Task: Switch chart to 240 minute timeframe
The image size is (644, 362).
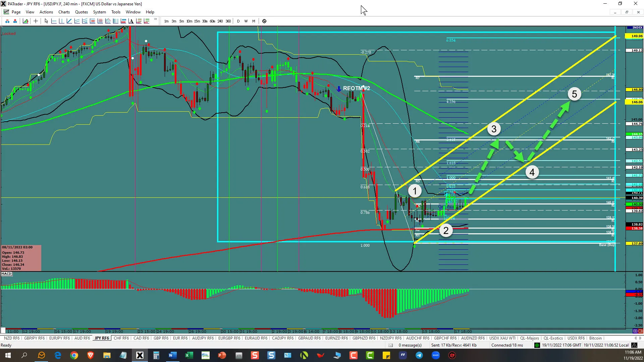Action: pyautogui.click(x=220, y=21)
